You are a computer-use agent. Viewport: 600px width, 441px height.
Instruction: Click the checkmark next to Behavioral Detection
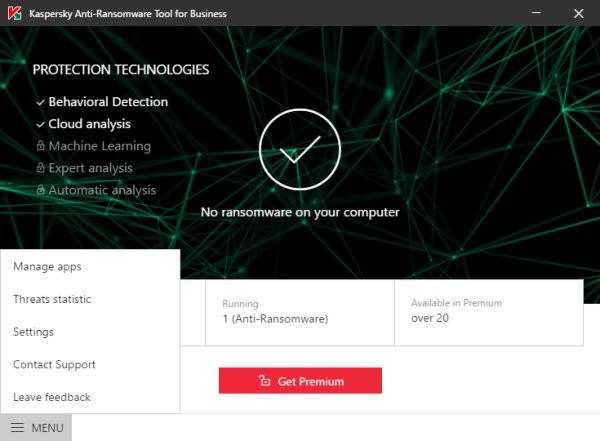(x=41, y=103)
